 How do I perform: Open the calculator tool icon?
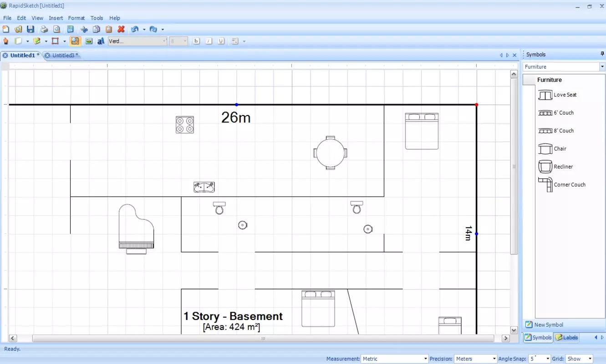tap(70, 29)
